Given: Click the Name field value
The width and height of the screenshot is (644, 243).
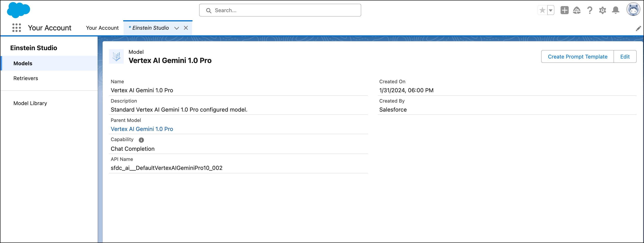Looking at the screenshot, I should pyautogui.click(x=142, y=90).
